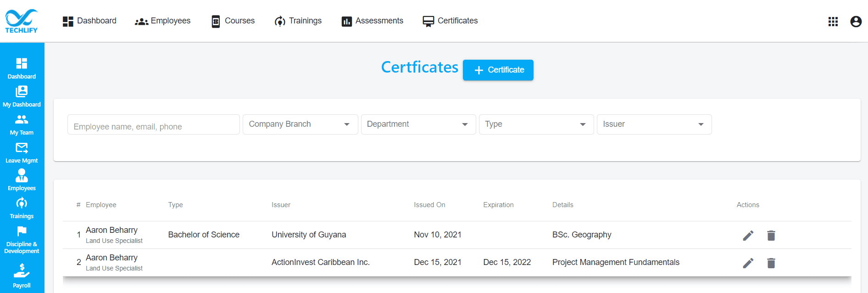The image size is (868, 293).
Task: Click the University of Guyana issuer cell
Action: (x=309, y=235)
